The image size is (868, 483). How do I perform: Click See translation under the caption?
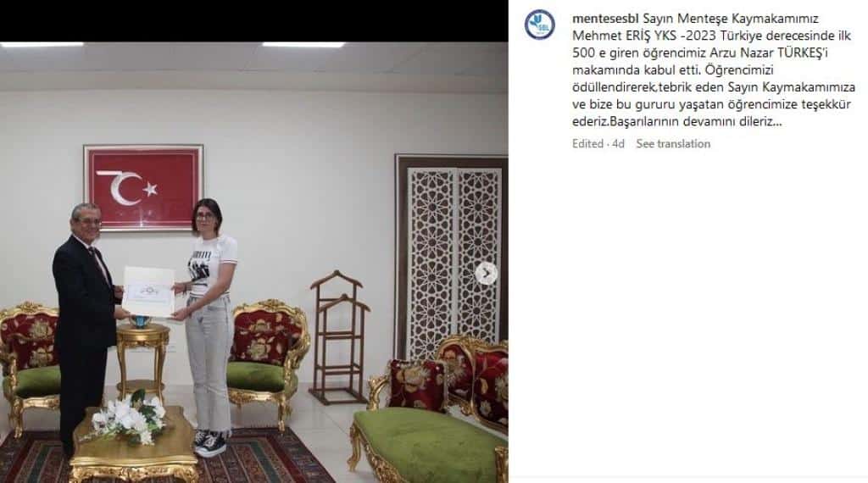672,144
